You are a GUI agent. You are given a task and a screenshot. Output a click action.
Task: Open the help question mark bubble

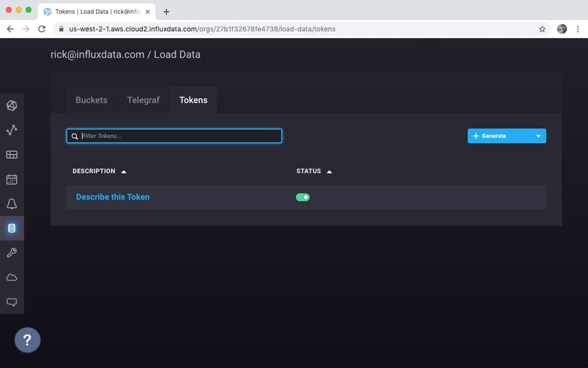(x=27, y=340)
